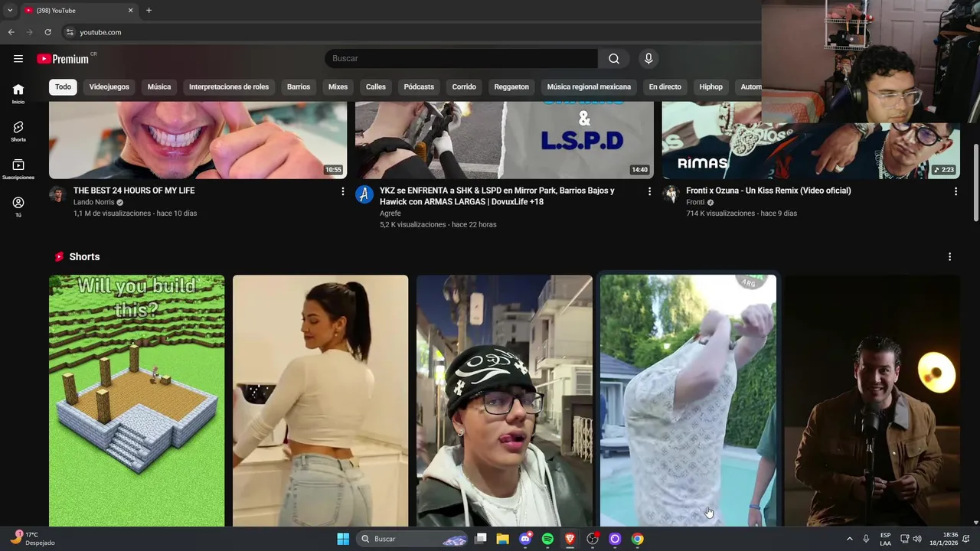Show hidden system tray icons
Image resolution: width=980 pixels, height=551 pixels.
point(849,539)
